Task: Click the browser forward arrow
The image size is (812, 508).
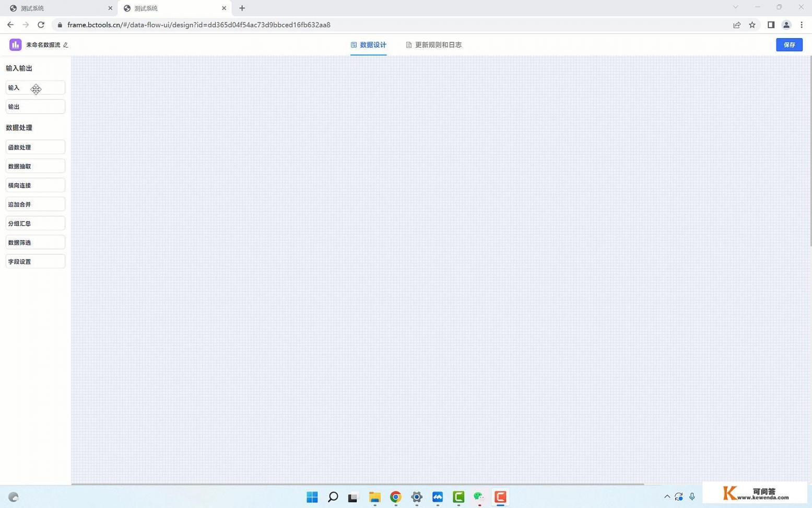Action: click(26, 25)
